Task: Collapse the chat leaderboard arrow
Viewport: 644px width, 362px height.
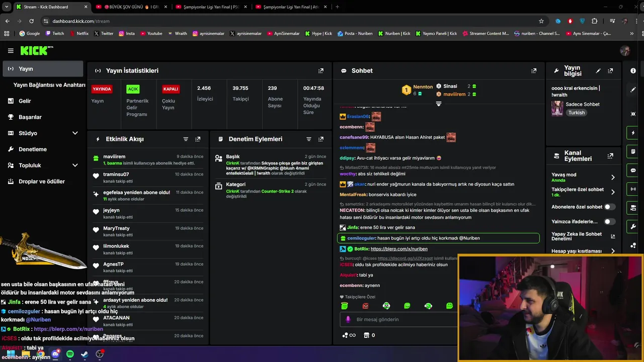Action: (439, 104)
